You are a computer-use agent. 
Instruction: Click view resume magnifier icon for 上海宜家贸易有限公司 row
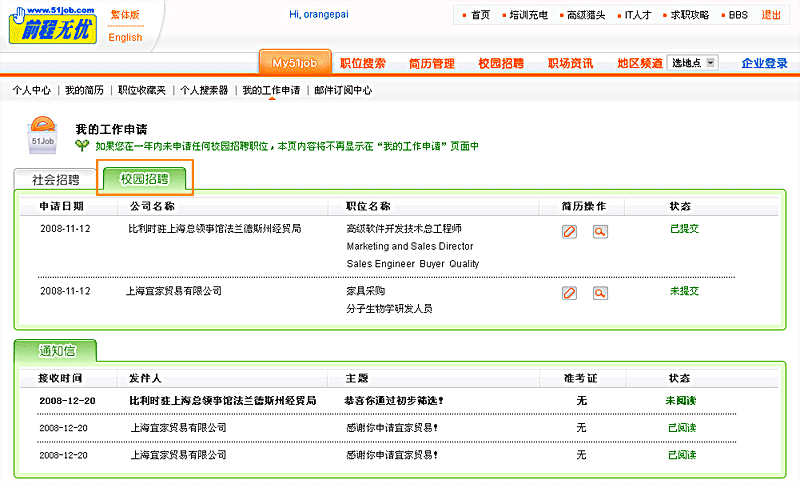tap(600, 293)
